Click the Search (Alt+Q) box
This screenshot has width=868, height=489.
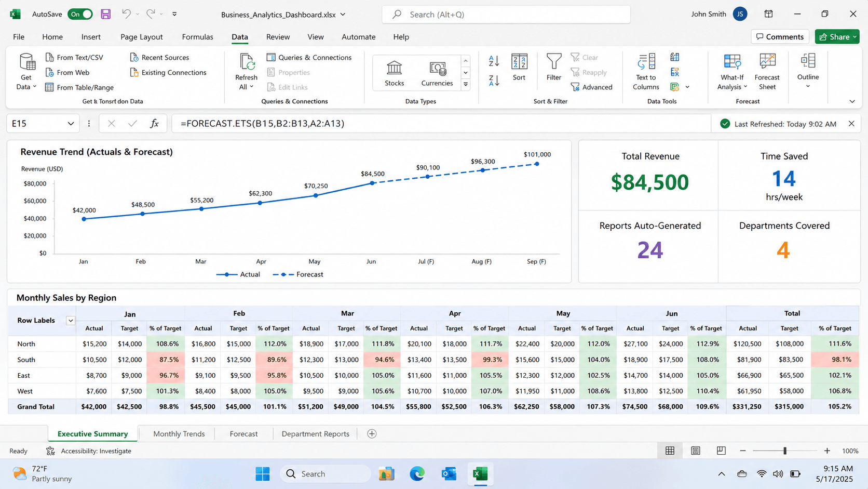coord(506,15)
